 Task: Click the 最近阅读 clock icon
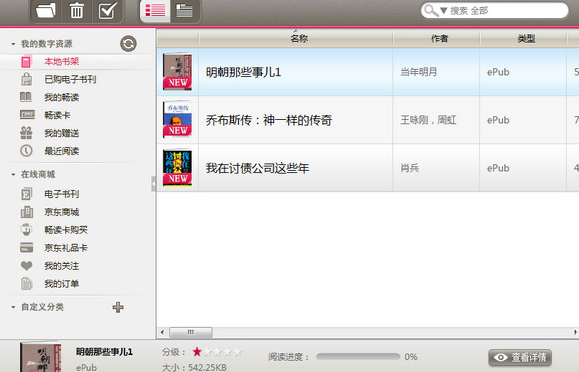pyautogui.click(x=26, y=151)
